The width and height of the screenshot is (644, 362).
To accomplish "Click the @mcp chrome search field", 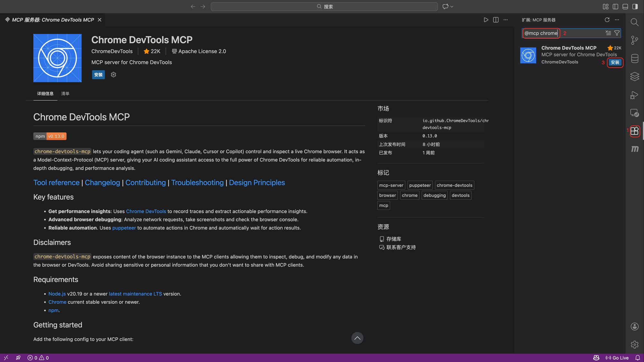I will click(541, 33).
